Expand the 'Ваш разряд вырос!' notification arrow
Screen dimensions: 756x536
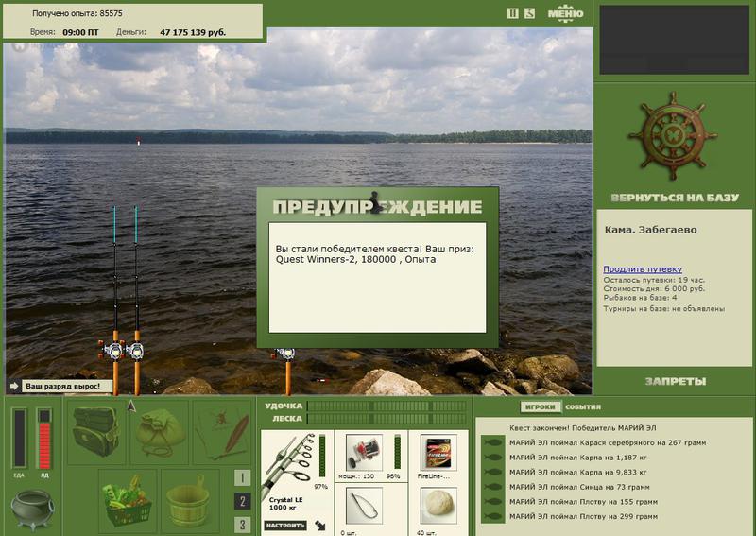(x=14, y=386)
